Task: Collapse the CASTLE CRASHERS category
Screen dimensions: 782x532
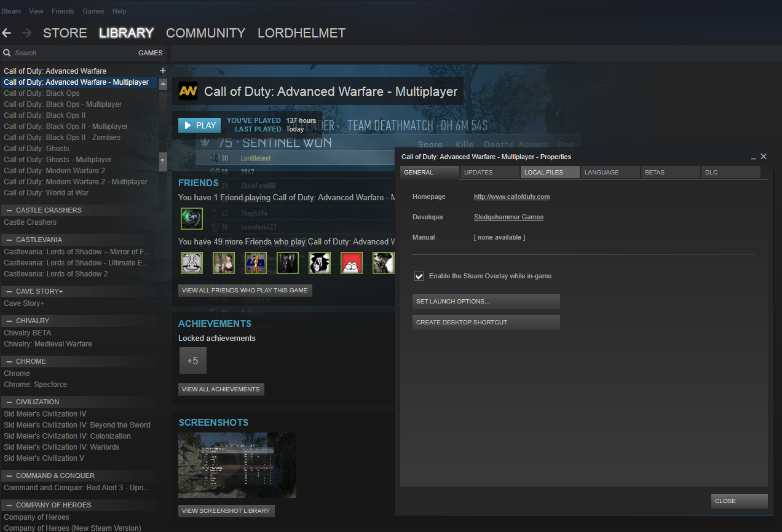Action: 10,210
